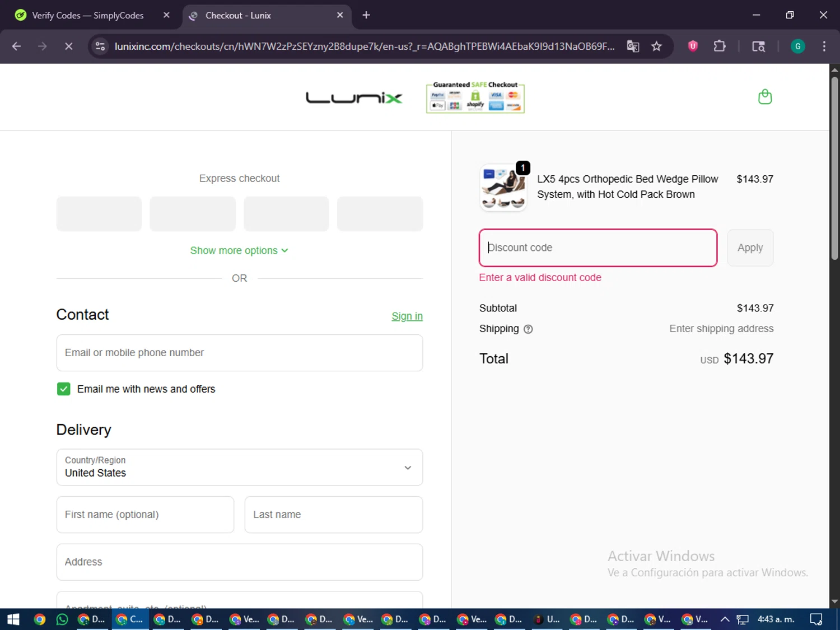Viewport: 840px width, 630px height.
Task: Open the Shipping help question mark icon
Action: pos(528,329)
